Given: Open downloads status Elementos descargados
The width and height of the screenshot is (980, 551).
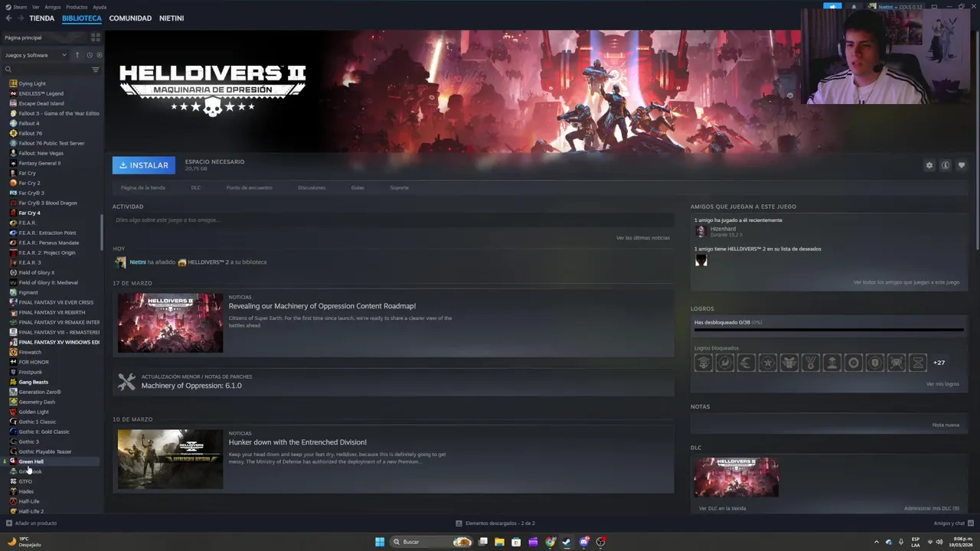Looking at the screenshot, I should tap(495, 523).
